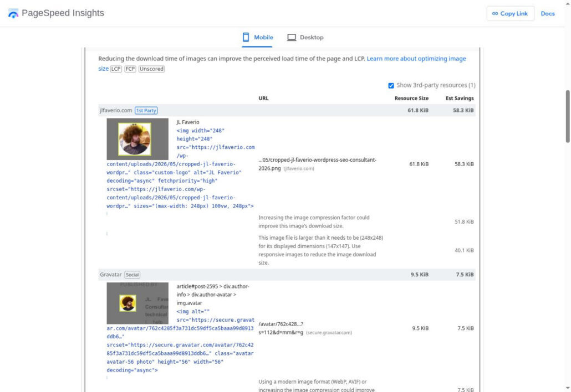Image resolution: width=571 pixels, height=392 pixels.
Task: Click the img width="248" code snippet
Action: pyautogui.click(x=180, y=168)
